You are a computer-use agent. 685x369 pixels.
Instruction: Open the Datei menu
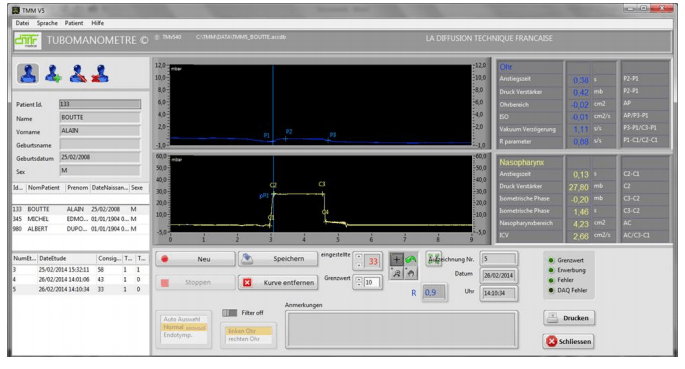click(x=22, y=23)
